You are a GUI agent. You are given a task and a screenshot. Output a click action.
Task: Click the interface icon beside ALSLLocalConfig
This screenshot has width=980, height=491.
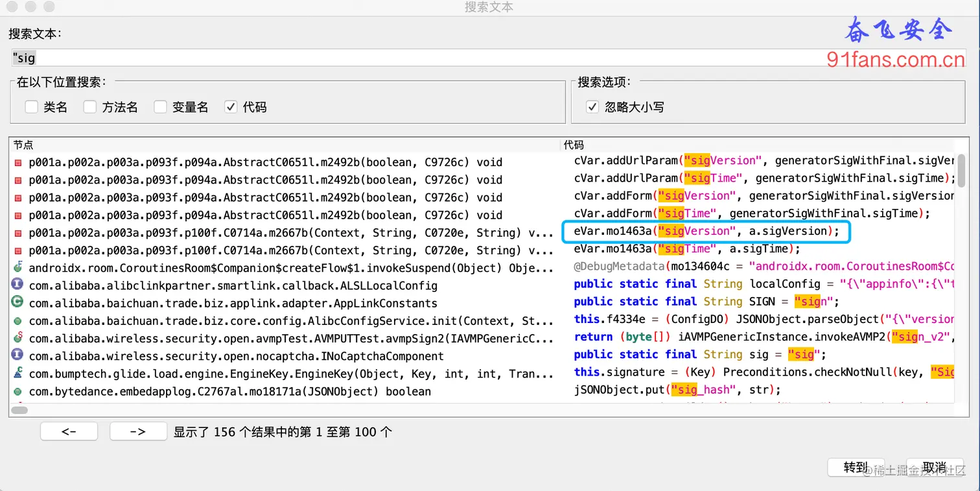17,285
